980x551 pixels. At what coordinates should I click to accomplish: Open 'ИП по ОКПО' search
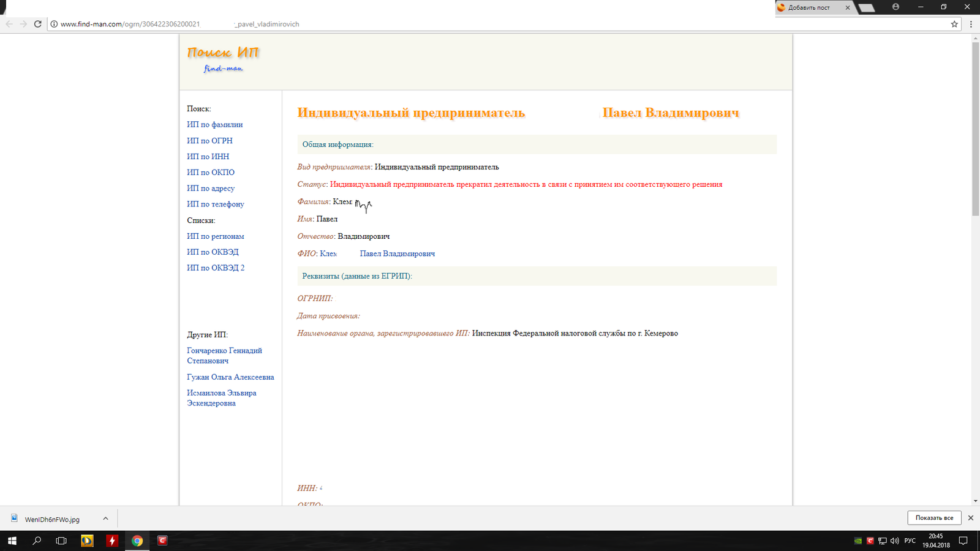[211, 172]
